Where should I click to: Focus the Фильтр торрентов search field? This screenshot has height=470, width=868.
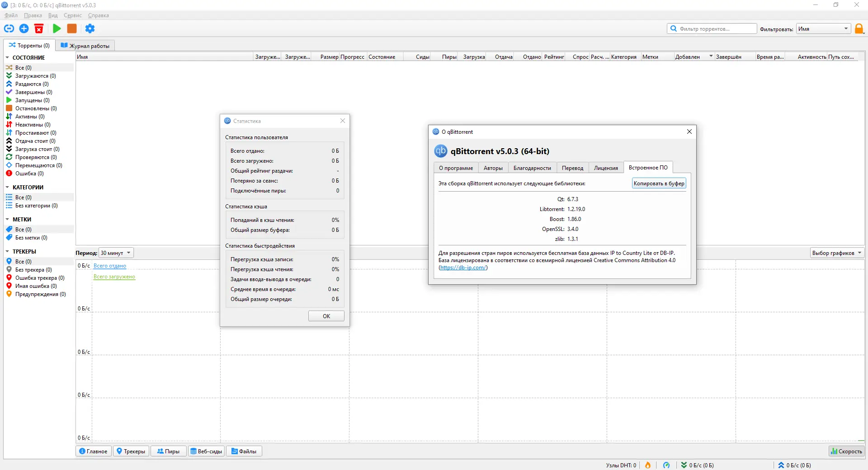[x=712, y=29]
